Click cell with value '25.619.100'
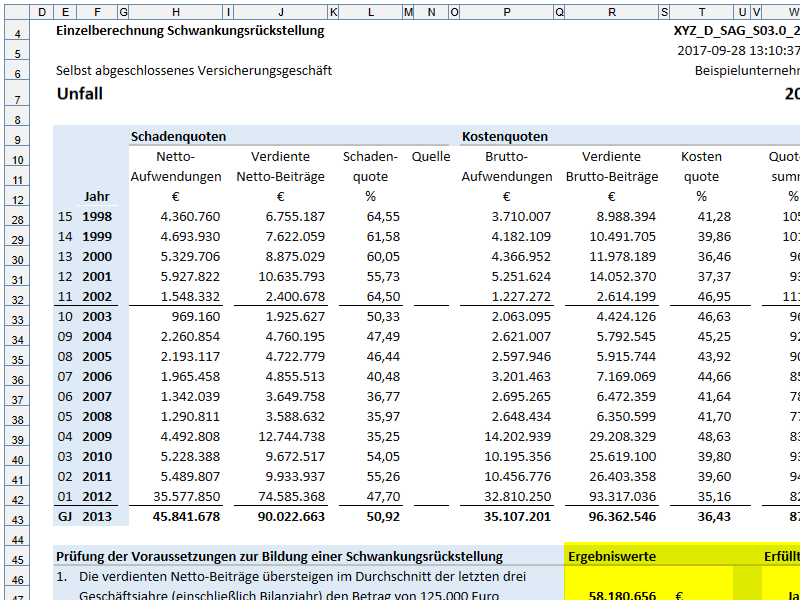Screen dimensions: 800x600 pos(622,457)
